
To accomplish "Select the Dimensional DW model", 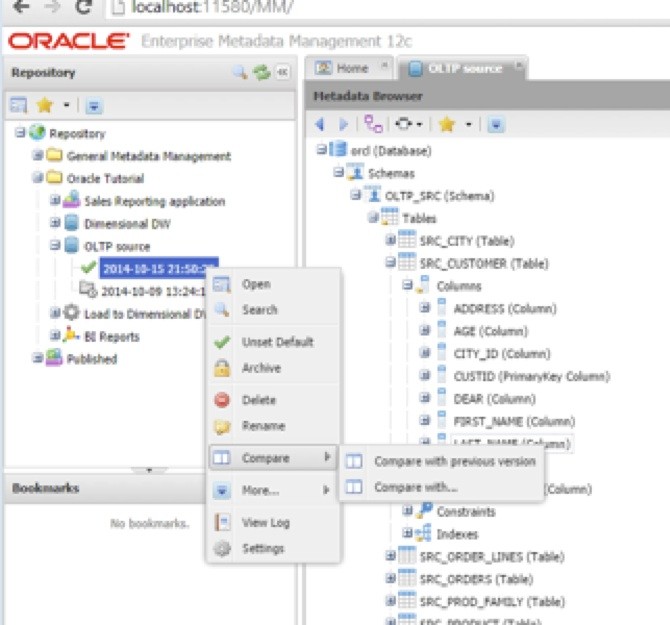I will pos(127,224).
